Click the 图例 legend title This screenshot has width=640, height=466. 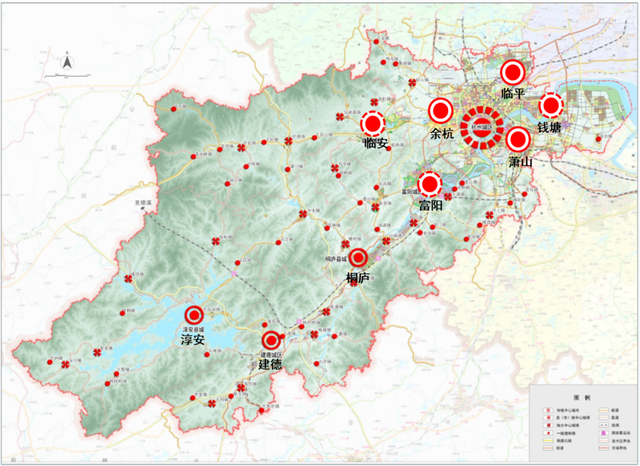click(582, 398)
